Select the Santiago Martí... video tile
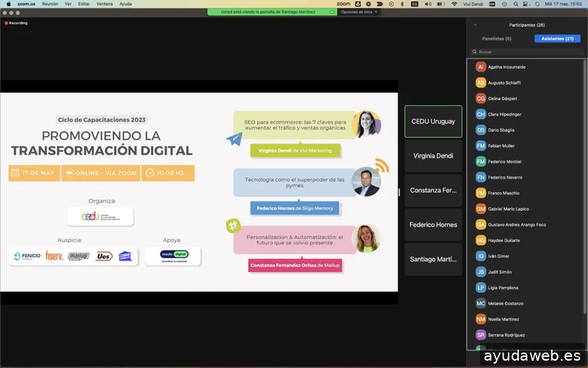Image resolution: width=588 pixels, height=368 pixels. [433, 259]
